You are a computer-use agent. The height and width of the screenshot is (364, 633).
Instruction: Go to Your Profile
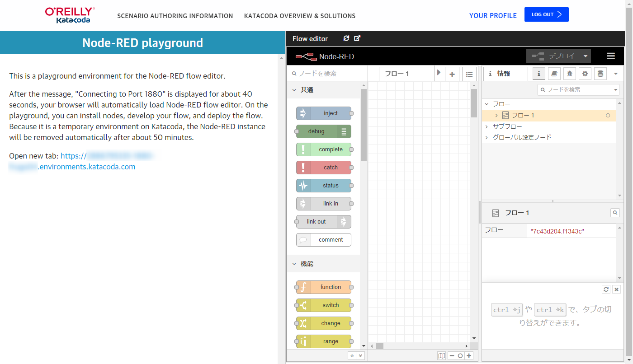click(493, 15)
